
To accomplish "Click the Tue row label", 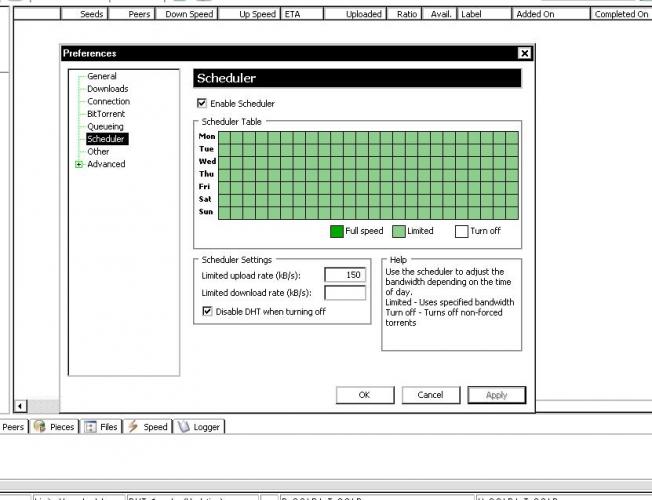I will [206, 149].
